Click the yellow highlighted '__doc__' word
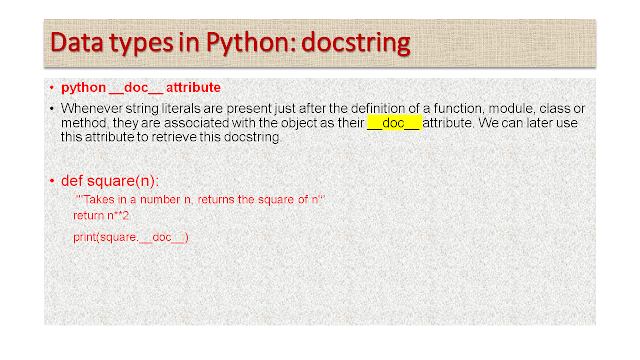This screenshot has height=360, width=640. pyautogui.click(x=394, y=122)
